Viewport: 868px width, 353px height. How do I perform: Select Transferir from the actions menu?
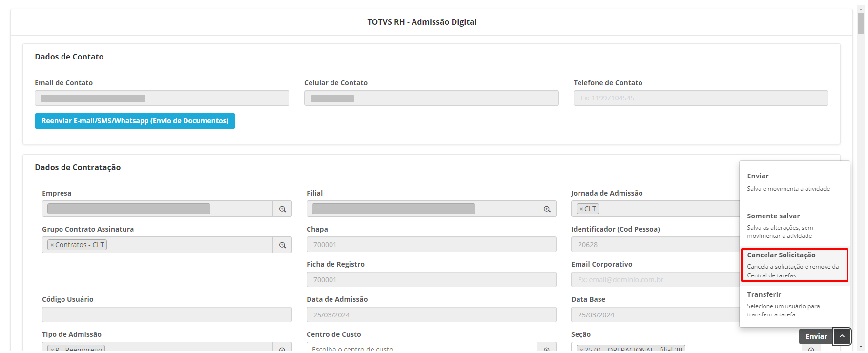point(795,304)
